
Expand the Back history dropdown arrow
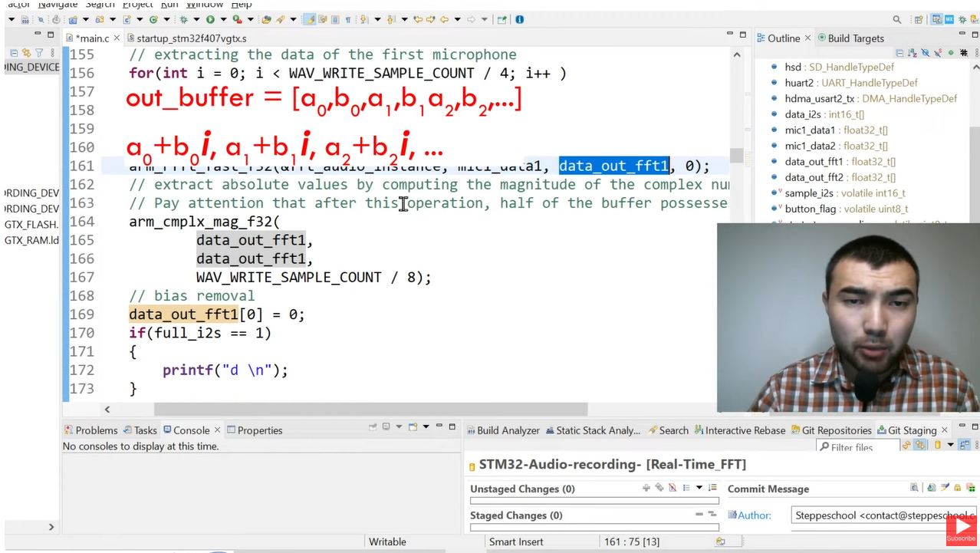point(457,19)
